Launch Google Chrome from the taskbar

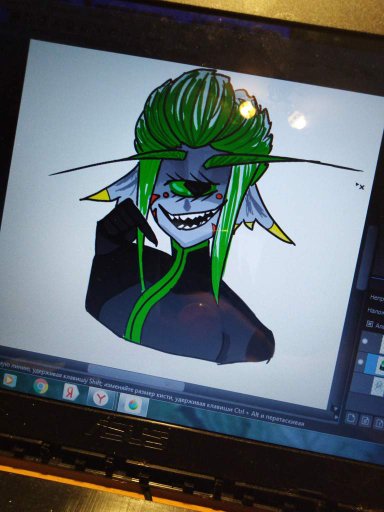(41, 387)
